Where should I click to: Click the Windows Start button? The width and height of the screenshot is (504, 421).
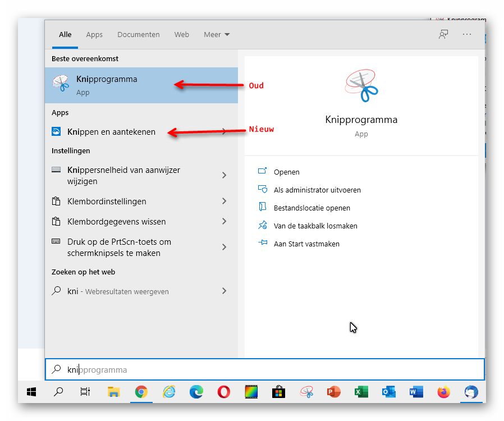pos(31,392)
